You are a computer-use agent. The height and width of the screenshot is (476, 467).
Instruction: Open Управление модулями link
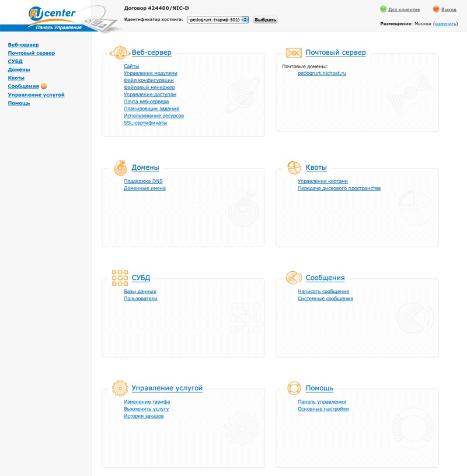[x=151, y=73]
